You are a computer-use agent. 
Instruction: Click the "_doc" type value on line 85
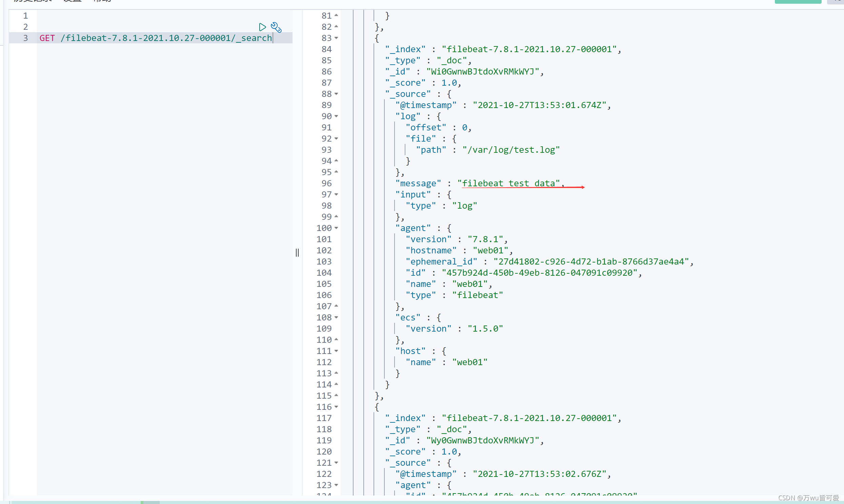click(x=451, y=60)
